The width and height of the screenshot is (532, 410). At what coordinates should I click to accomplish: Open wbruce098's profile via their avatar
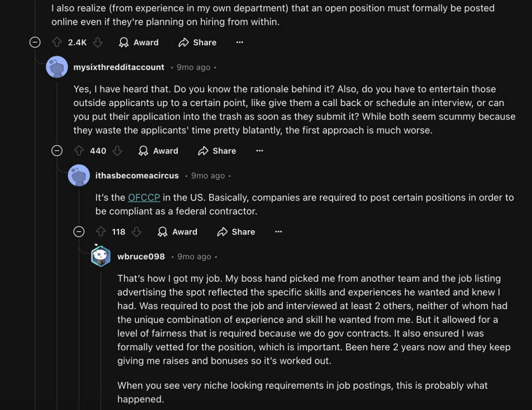click(101, 256)
